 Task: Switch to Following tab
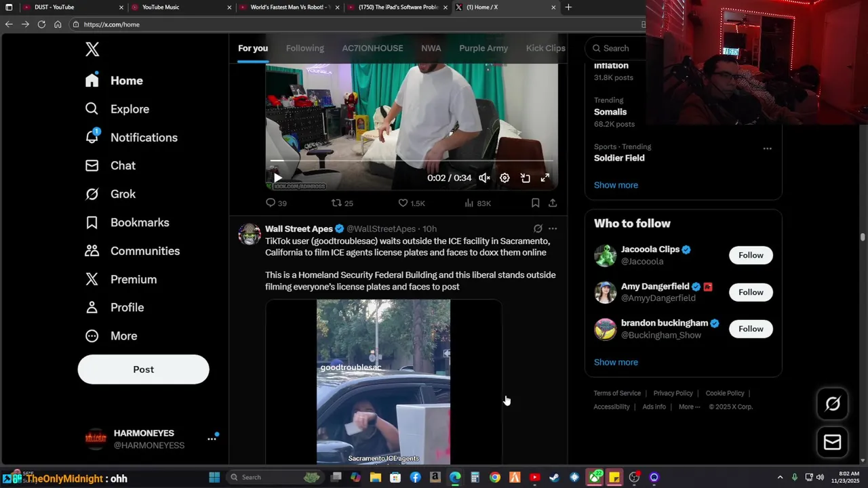(x=305, y=48)
